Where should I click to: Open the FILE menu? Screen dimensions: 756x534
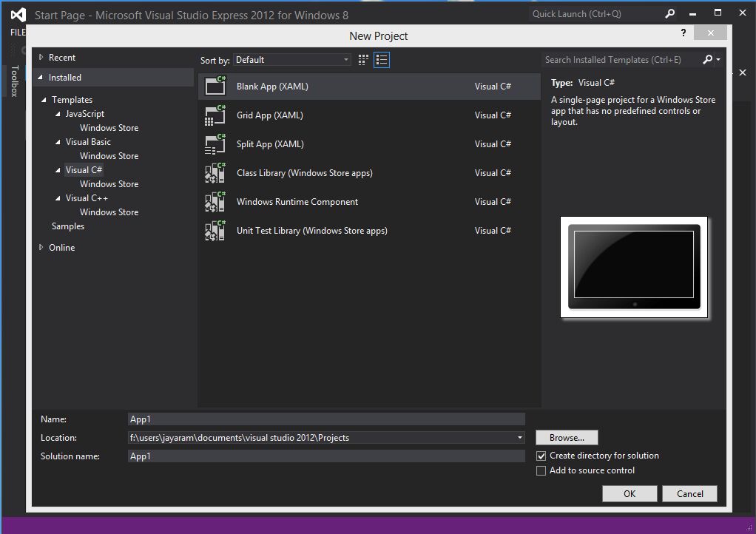pyautogui.click(x=18, y=33)
